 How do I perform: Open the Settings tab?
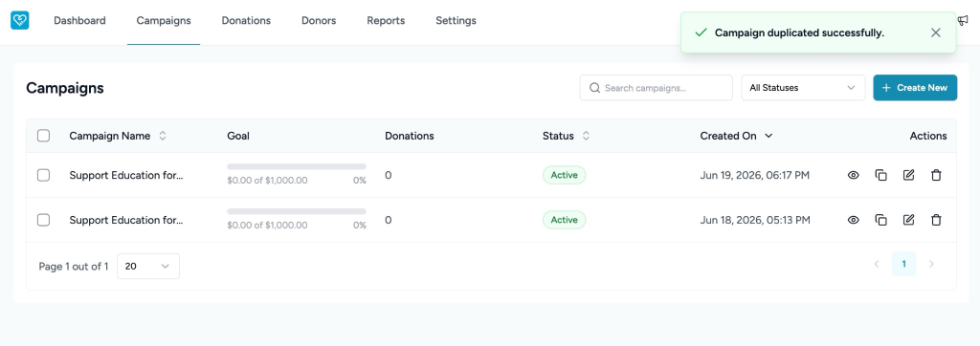456,21
